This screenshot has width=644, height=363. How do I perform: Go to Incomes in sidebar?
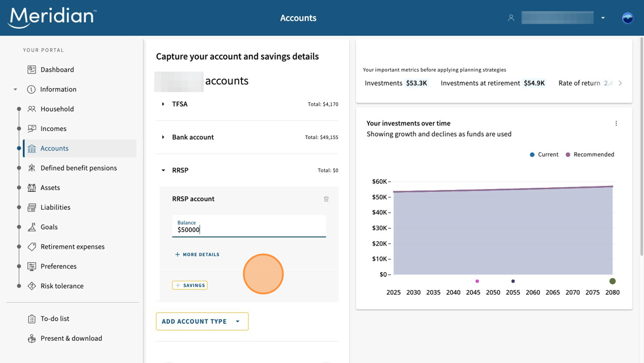[x=53, y=129]
